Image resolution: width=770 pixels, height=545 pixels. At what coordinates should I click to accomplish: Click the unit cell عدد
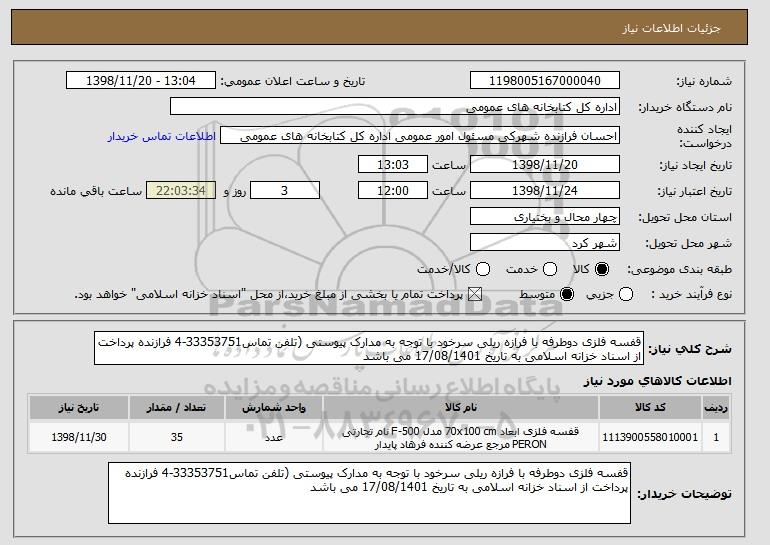tap(274, 437)
